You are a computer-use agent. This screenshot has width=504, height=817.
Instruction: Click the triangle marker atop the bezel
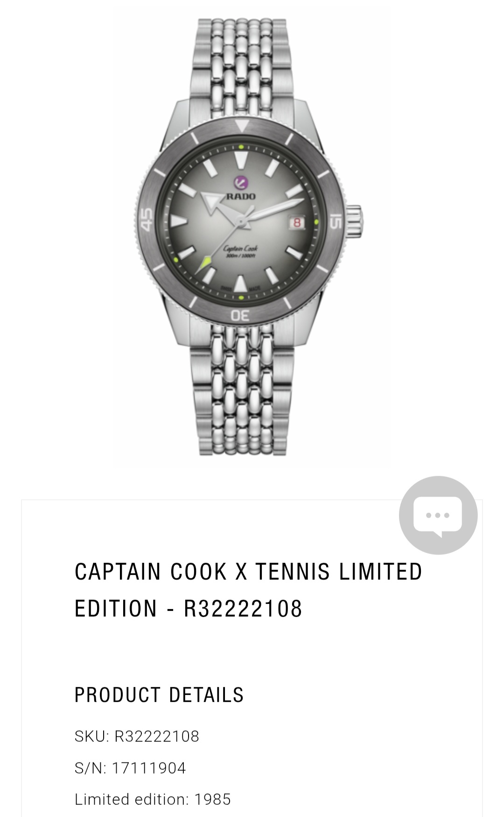click(241, 126)
